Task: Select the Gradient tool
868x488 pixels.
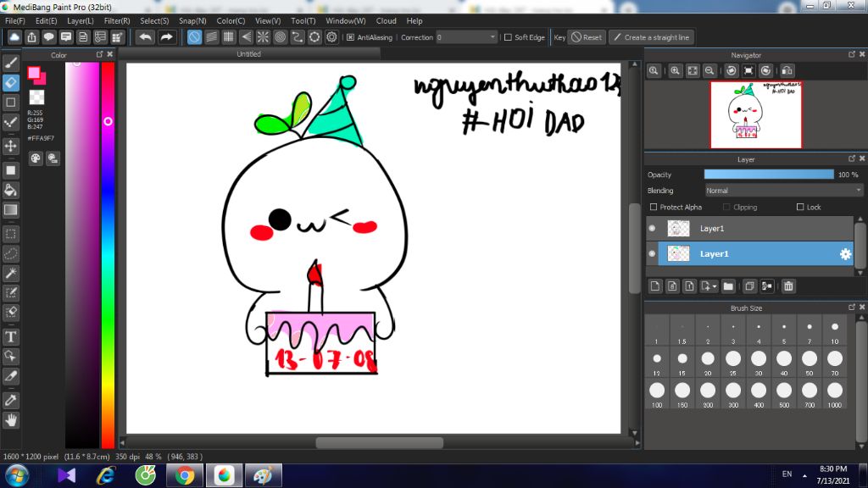Action: [10, 210]
